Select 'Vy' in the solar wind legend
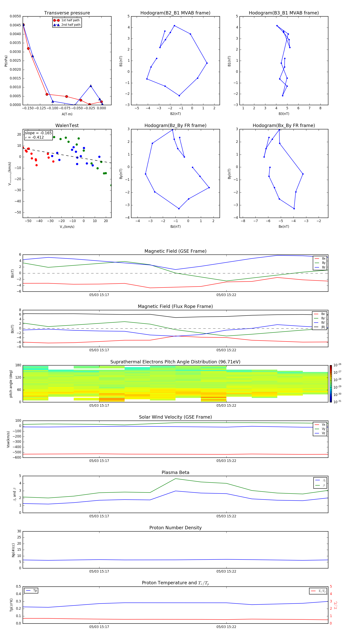This screenshot has width=351, height=644. 320,429
